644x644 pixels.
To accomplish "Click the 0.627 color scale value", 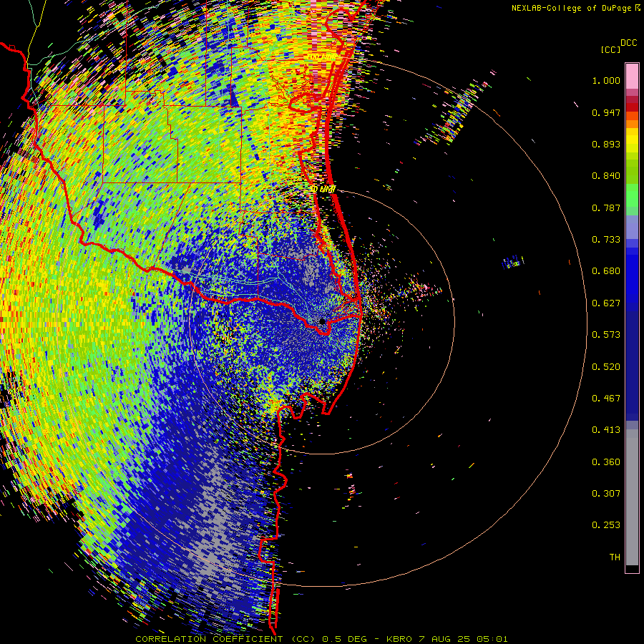I will pos(606,303).
